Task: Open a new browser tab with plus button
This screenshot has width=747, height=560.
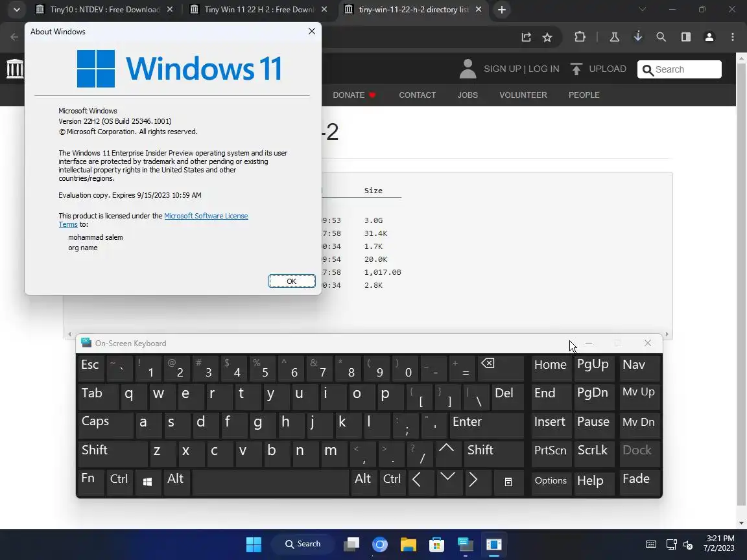Action: coord(502,10)
